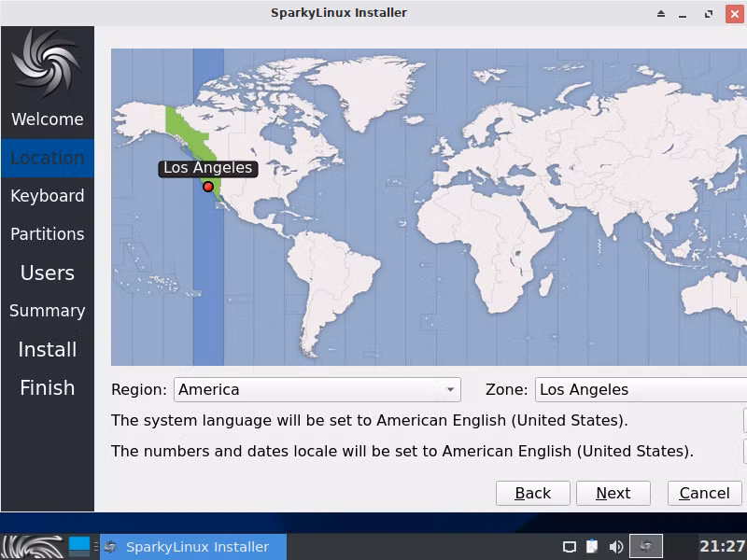The height and width of the screenshot is (560, 747).
Task: Click the display tray icon
Action: [570, 547]
